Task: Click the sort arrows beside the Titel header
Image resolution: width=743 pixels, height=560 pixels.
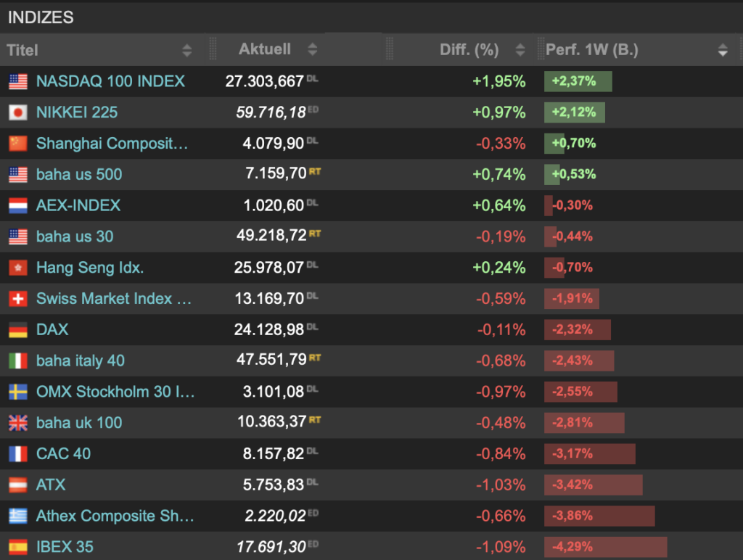Action: (x=187, y=50)
